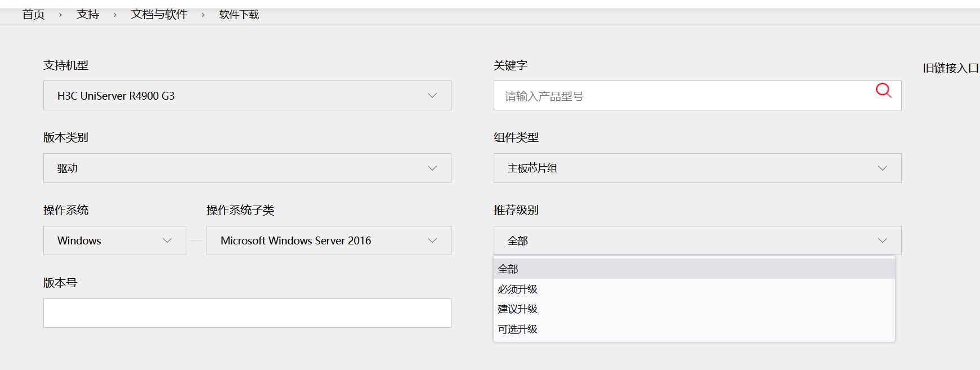Select 全部 in the dropdown list

508,269
